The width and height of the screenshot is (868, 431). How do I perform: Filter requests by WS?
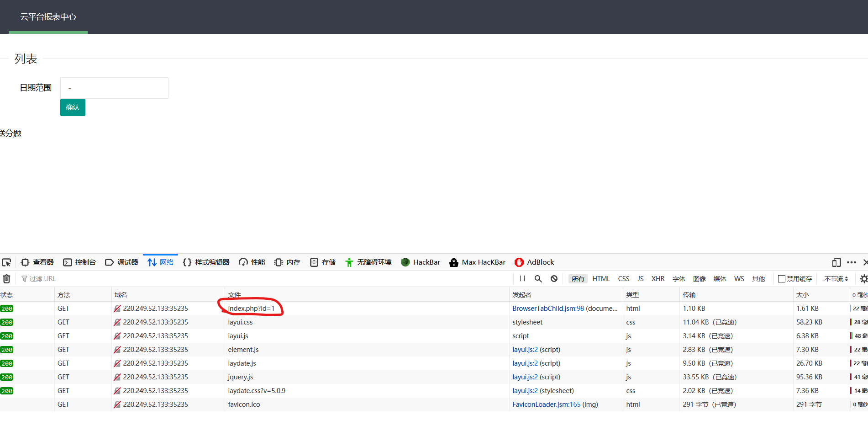[739, 279]
